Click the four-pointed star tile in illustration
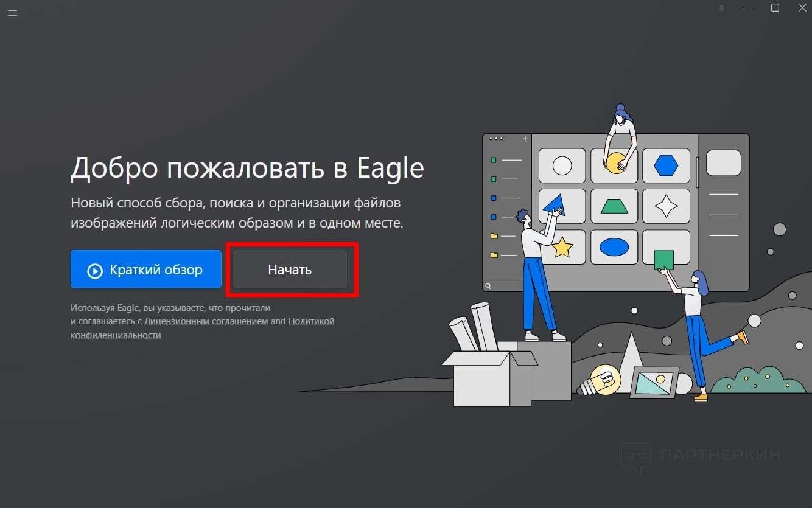 666,206
